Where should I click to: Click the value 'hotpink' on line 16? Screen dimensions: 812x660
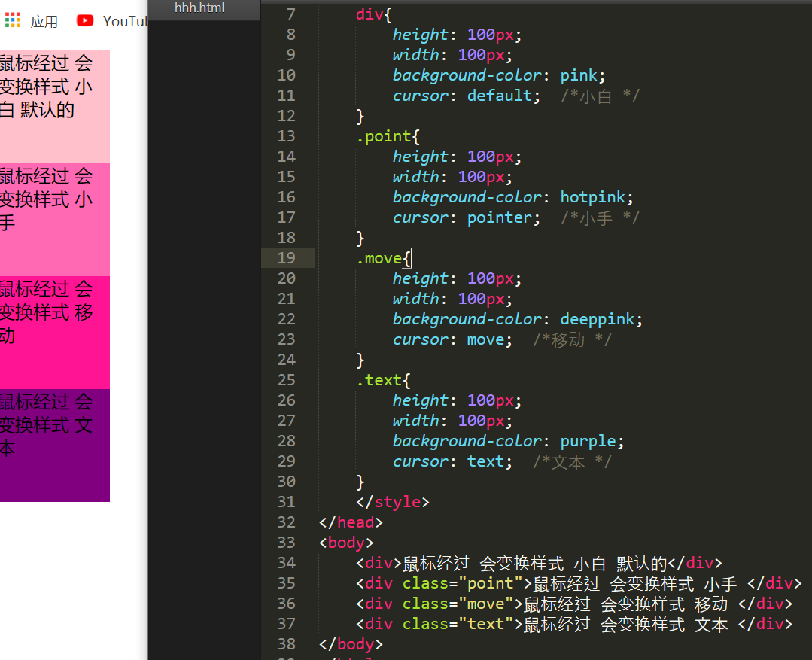click(593, 197)
